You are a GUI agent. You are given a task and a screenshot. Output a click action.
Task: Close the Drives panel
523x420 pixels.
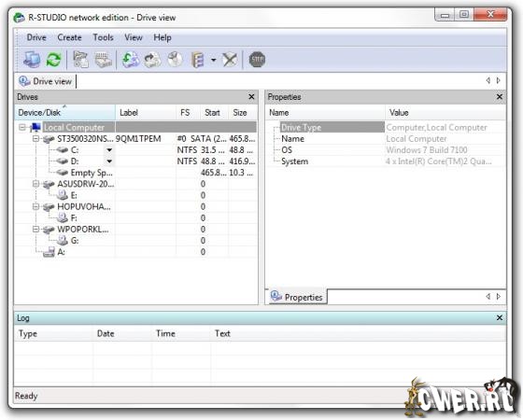[251, 97]
